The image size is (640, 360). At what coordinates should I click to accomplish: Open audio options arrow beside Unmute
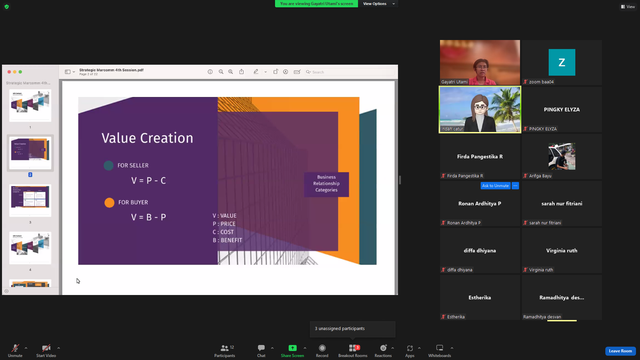[26, 348]
